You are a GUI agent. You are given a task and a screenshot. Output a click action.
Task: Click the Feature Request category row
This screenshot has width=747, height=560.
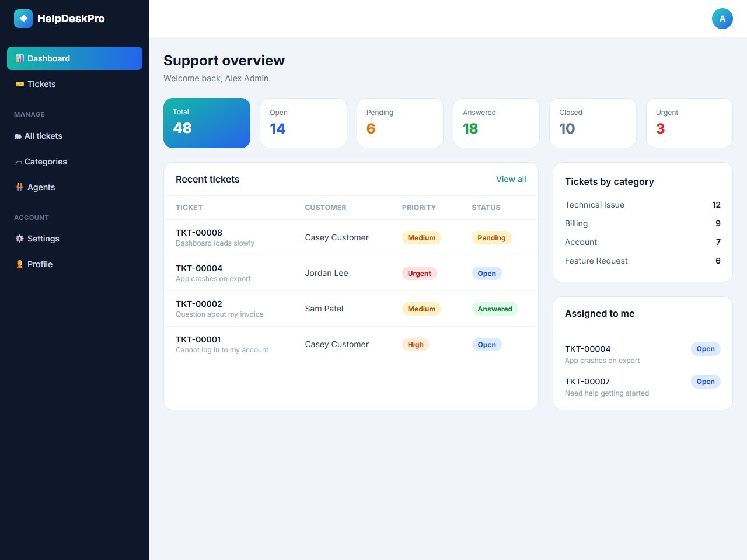pyautogui.click(x=643, y=261)
